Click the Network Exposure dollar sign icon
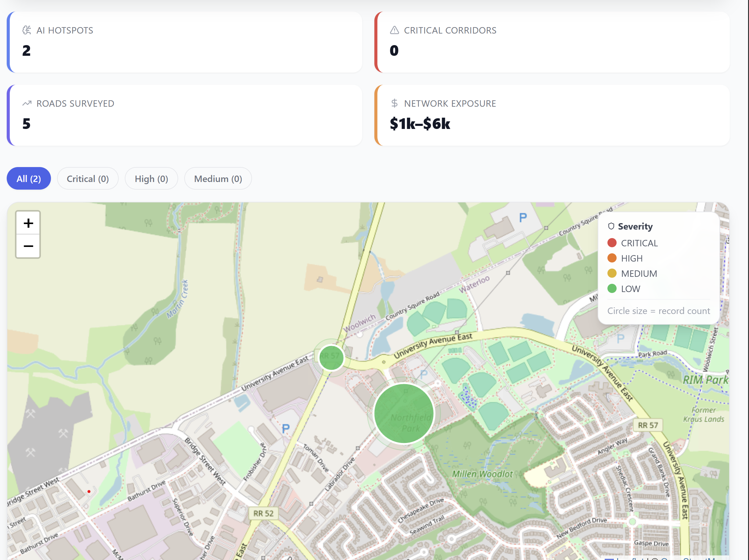The width and height of the screenshot is (749, 560). (394, 103)
